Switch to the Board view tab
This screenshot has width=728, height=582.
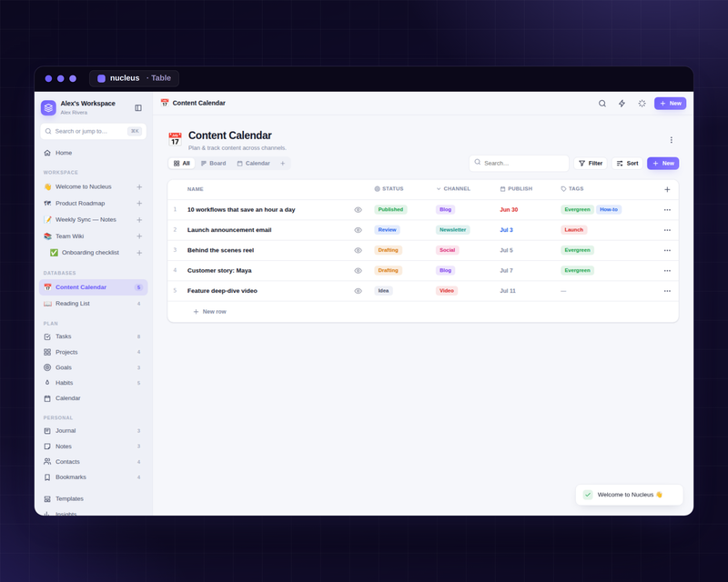point(213,164)
